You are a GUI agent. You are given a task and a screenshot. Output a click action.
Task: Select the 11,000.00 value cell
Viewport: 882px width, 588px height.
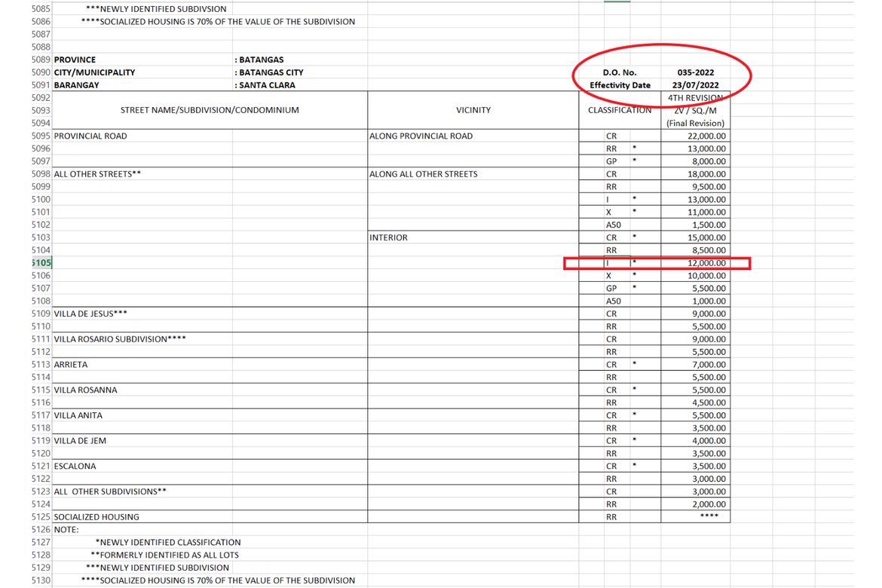click(706, 212)
